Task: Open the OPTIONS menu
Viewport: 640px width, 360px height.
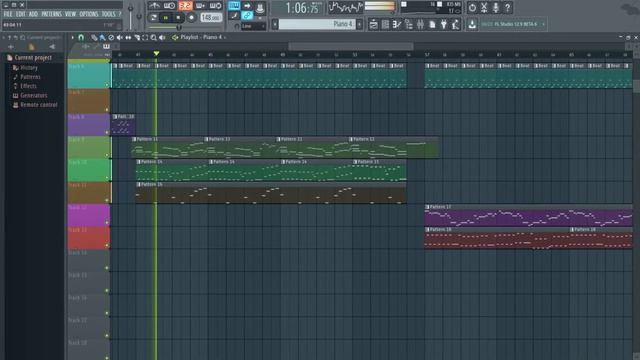Action: click(89, 14)
